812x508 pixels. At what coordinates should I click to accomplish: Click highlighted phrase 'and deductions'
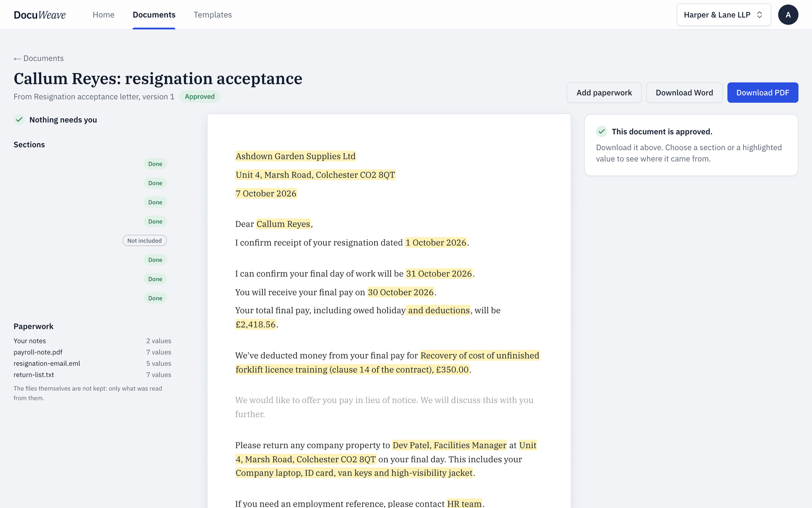(x=438, y=310)
